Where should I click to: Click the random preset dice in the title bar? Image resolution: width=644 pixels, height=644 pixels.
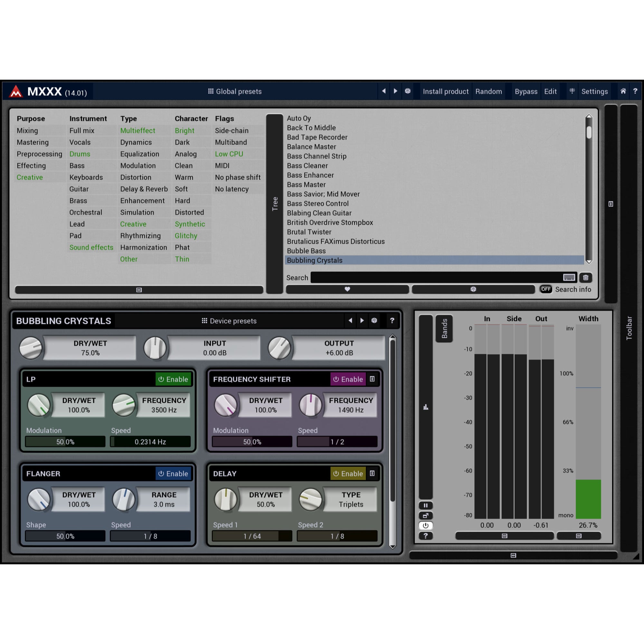coord(407,91)
